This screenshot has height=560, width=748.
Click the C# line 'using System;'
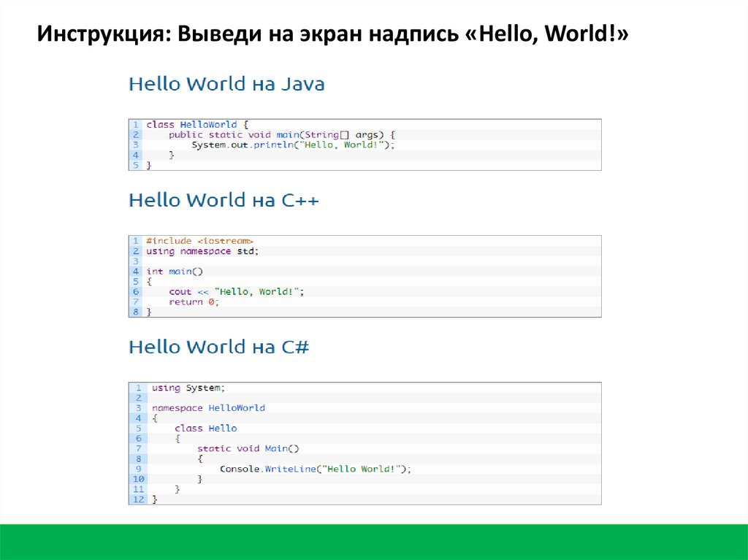pyautogui.click(x=188, y=388)
